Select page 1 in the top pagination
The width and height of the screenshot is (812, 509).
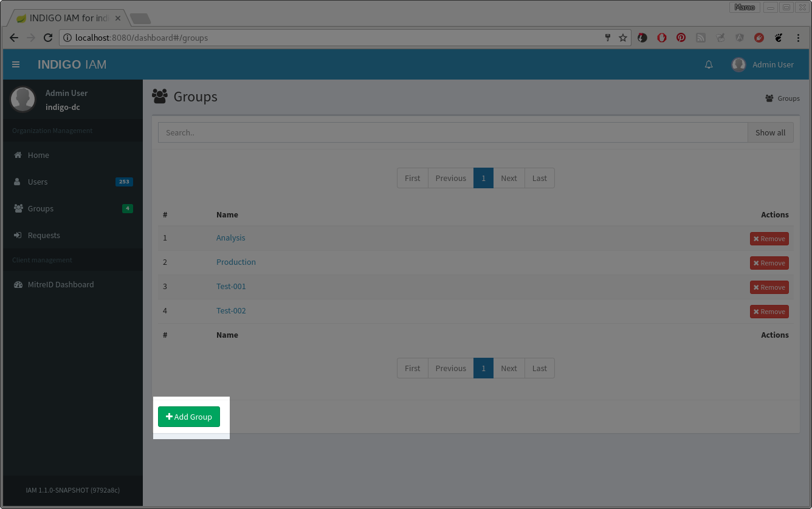point(483,178)
